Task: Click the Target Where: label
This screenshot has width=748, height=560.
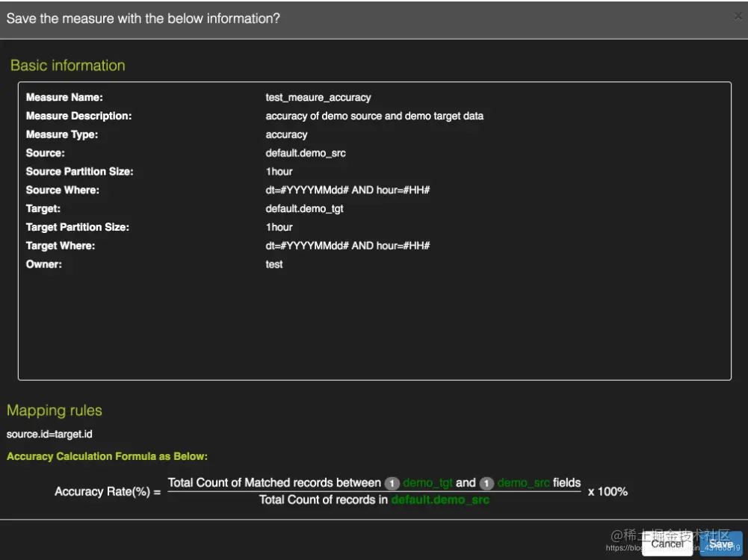Action: [61, 246]
